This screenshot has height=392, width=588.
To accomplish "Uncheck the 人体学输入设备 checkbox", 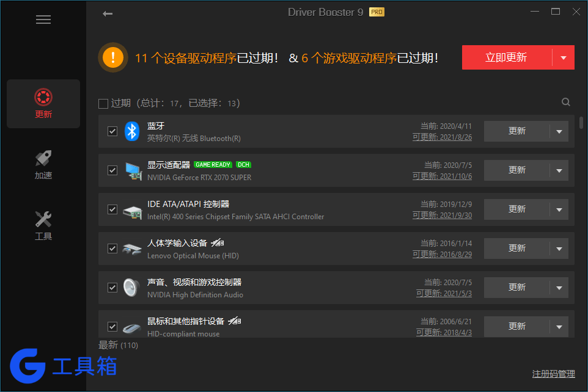I will [x=112, y=249].
